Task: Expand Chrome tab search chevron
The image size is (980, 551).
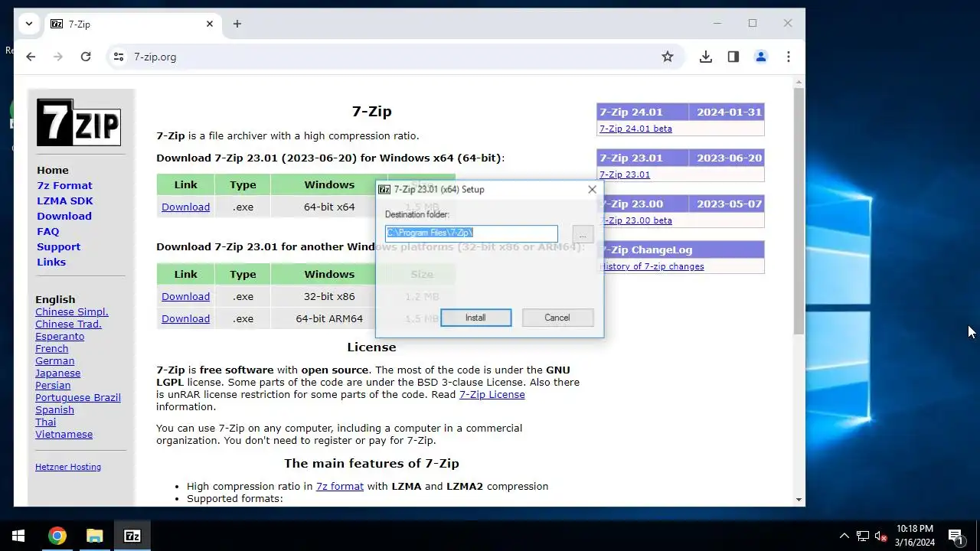Action: (x=29, y=24)
